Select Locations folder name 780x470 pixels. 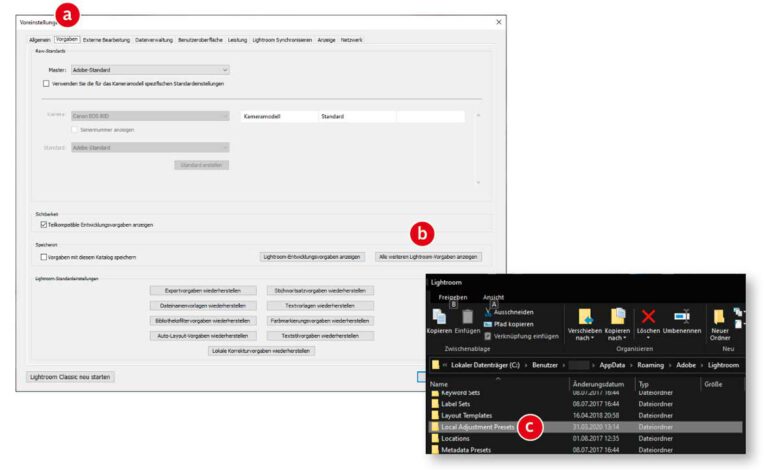(455, 439)
